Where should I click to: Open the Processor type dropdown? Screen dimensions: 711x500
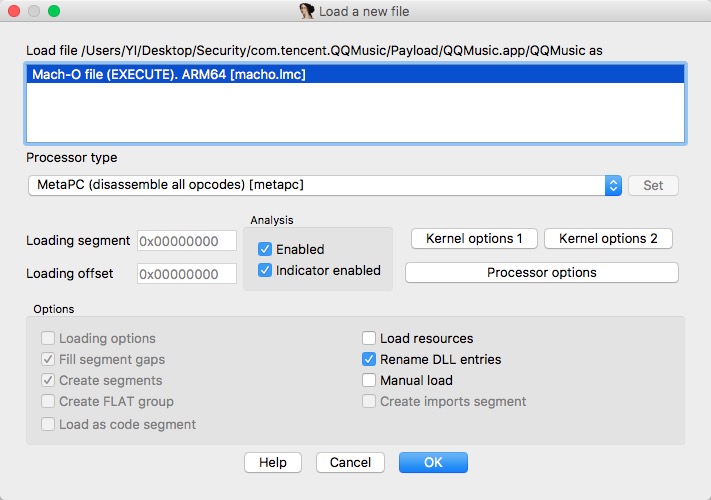click(x=318, y=185)
